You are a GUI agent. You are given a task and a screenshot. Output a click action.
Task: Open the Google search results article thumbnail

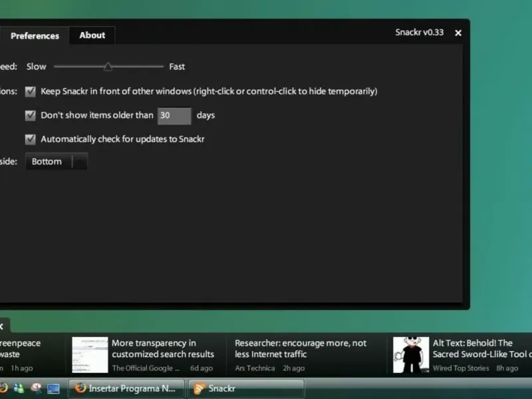click(90, 354)
